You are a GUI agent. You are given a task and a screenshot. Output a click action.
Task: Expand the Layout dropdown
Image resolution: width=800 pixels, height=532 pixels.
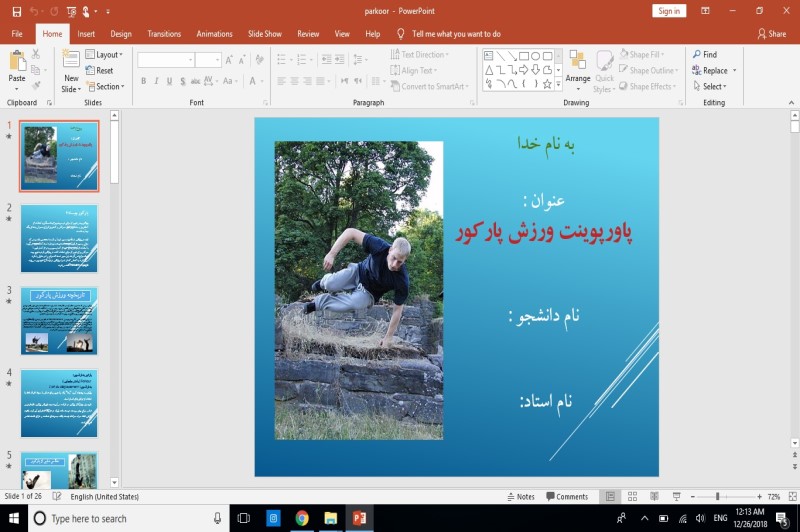point(107,55)
